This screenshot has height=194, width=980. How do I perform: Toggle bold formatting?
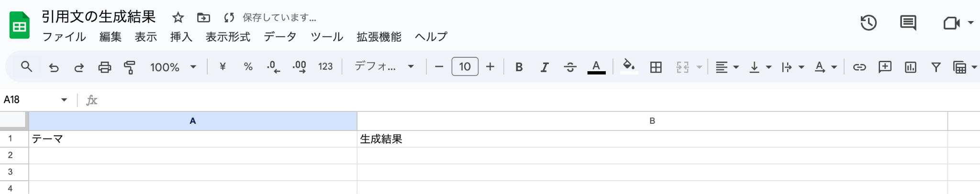(519, 67)
